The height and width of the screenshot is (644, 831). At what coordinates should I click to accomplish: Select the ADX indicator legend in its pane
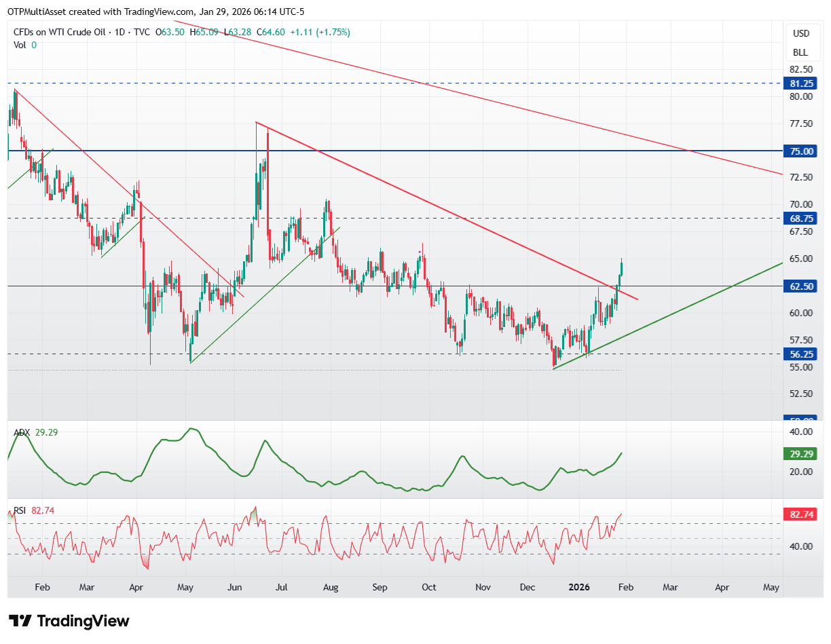pos(22,432)
